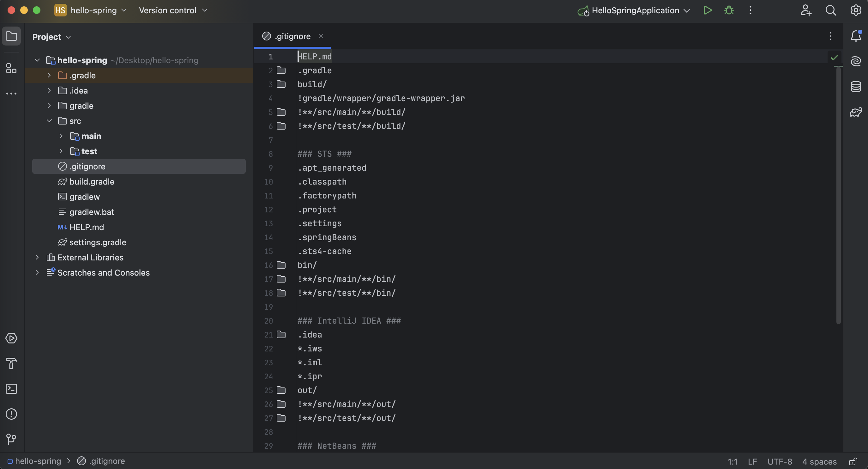Image resolution: width=868 pixels, height=469 pixels.
Task: Start debugging with the bug icon
Action: [x=729, y=10]
